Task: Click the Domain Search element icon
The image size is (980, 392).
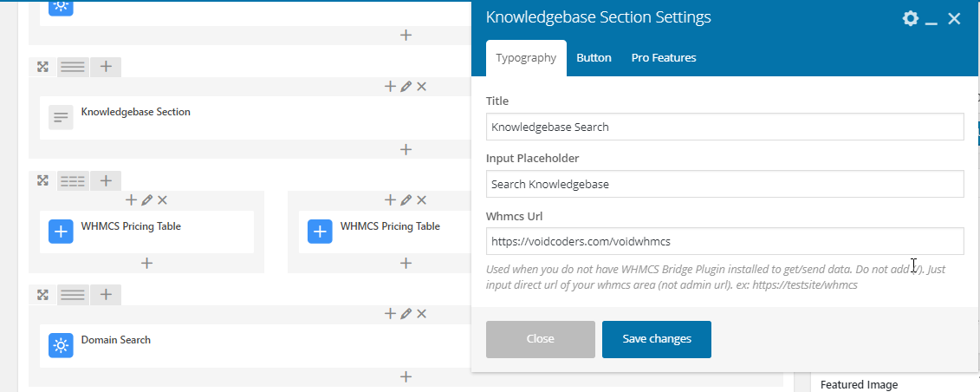Action: 61,345
